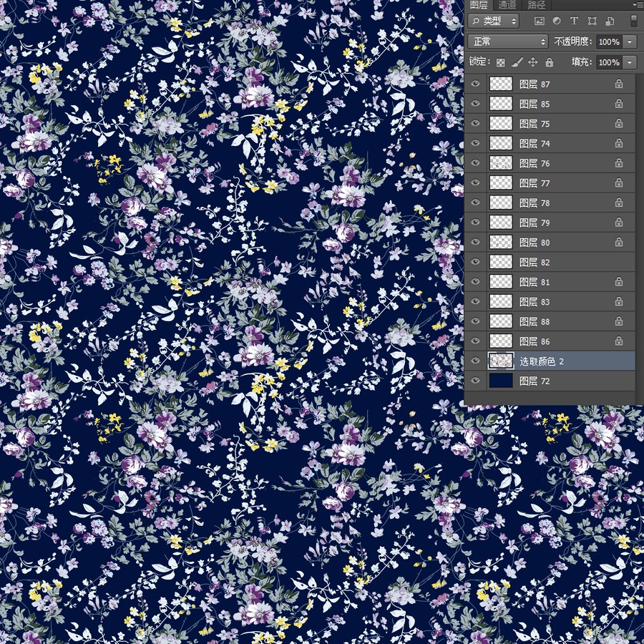
Task: Click lock position move icon
Action: click(x=532, y=62)
